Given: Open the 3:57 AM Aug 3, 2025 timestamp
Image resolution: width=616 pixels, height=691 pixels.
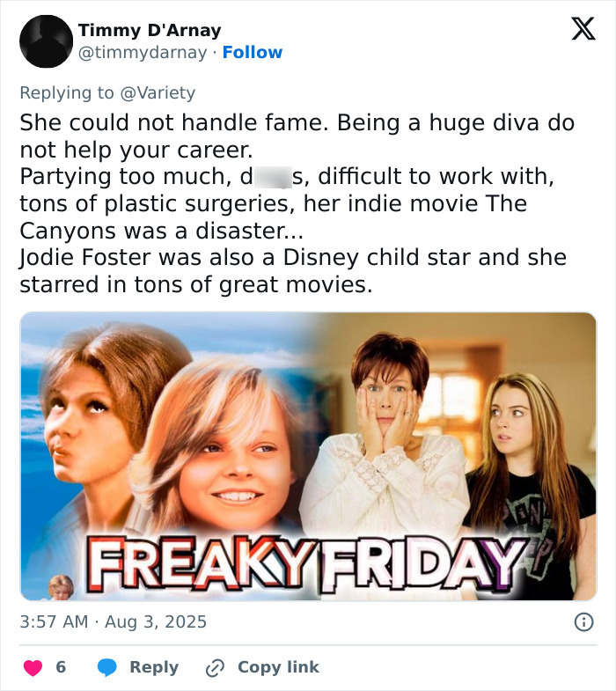Looking at the screenshot, I should tap(114, 622).
